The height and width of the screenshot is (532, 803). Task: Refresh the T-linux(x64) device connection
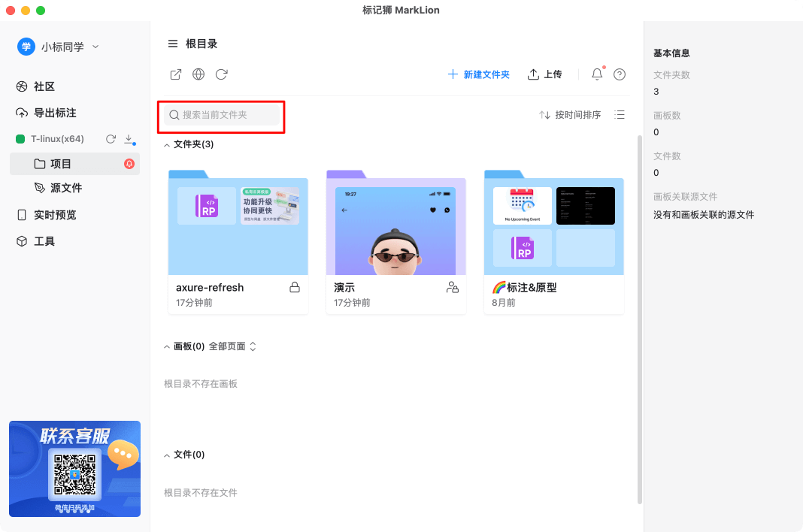[111, 138]
